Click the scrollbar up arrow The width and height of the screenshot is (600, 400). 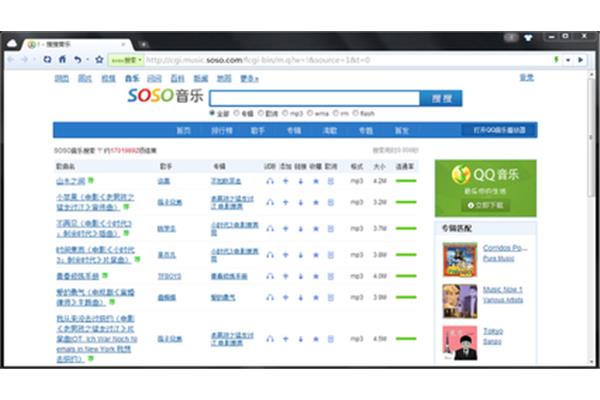[x=592, y=74]
